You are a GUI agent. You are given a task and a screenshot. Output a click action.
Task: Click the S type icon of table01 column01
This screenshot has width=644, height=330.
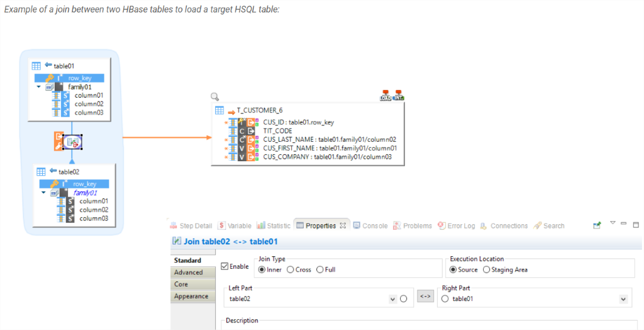click(x=65, y=96)
